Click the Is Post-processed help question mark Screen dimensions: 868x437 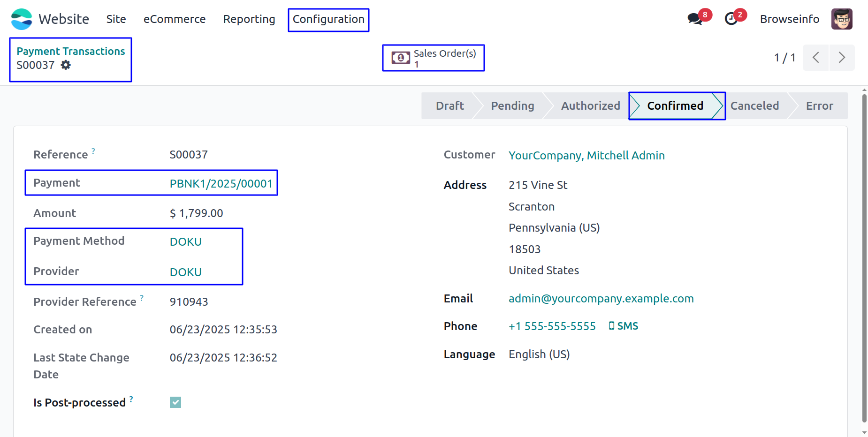coord(131,399)
